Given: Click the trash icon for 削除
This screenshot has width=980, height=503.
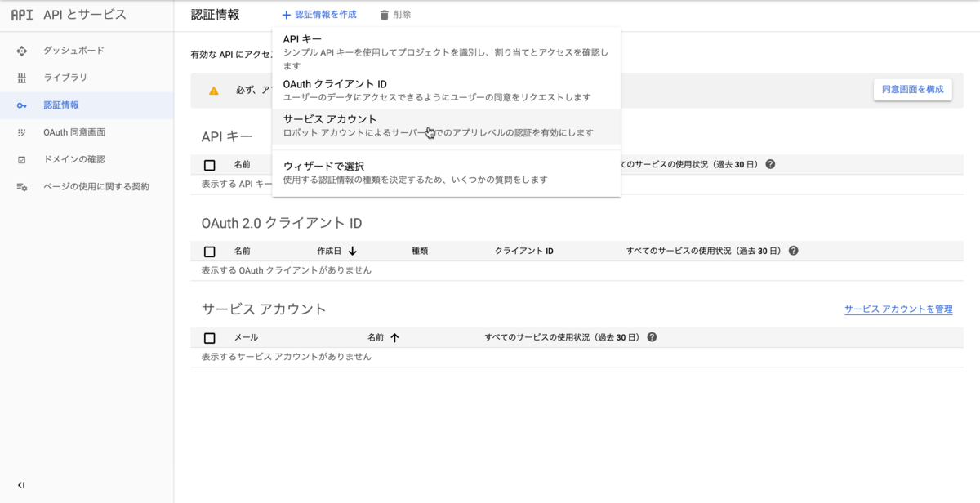Looking at the screenshot, I should click(x=385, y=15).
